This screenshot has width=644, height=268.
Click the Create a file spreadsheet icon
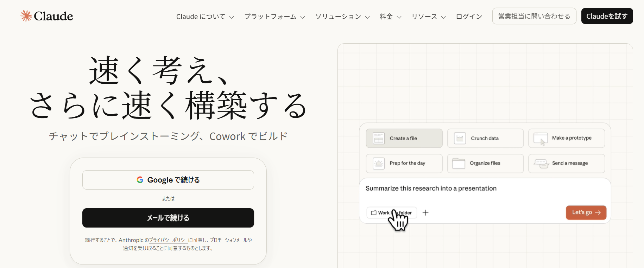point(379,138)
